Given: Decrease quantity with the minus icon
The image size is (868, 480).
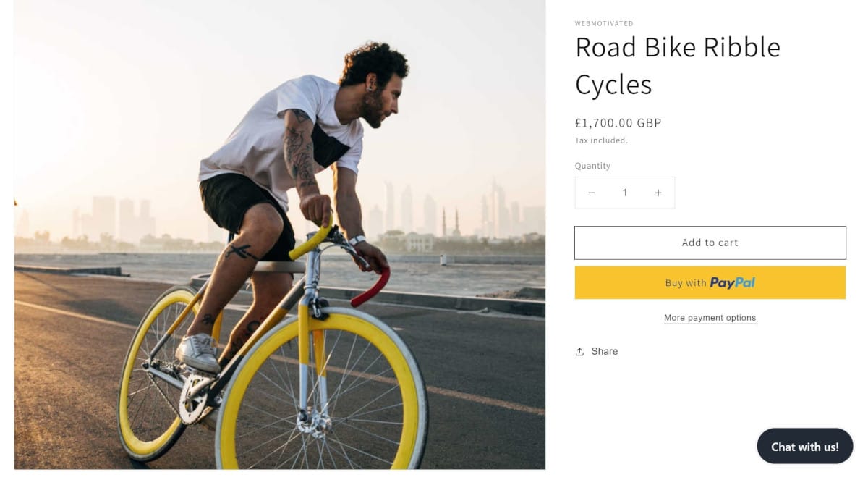Looking at the screenshot, I should (x=592, y=193).
